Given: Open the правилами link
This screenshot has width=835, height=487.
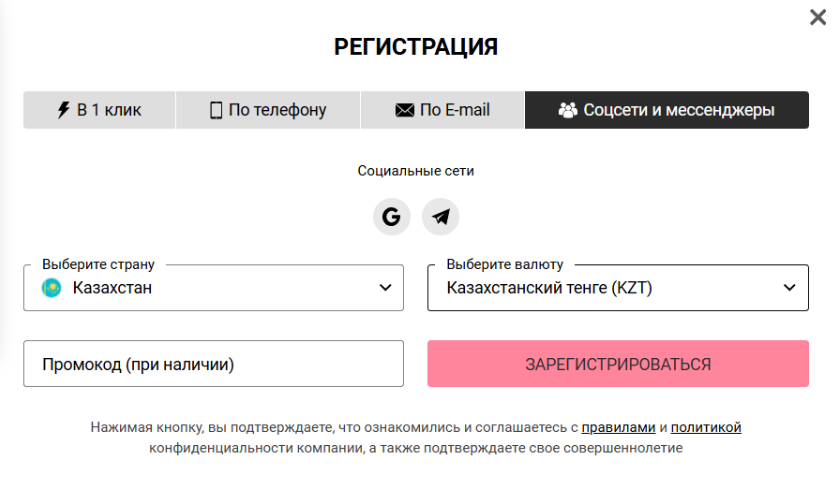Looking at the screenshot, I should 618,427.
